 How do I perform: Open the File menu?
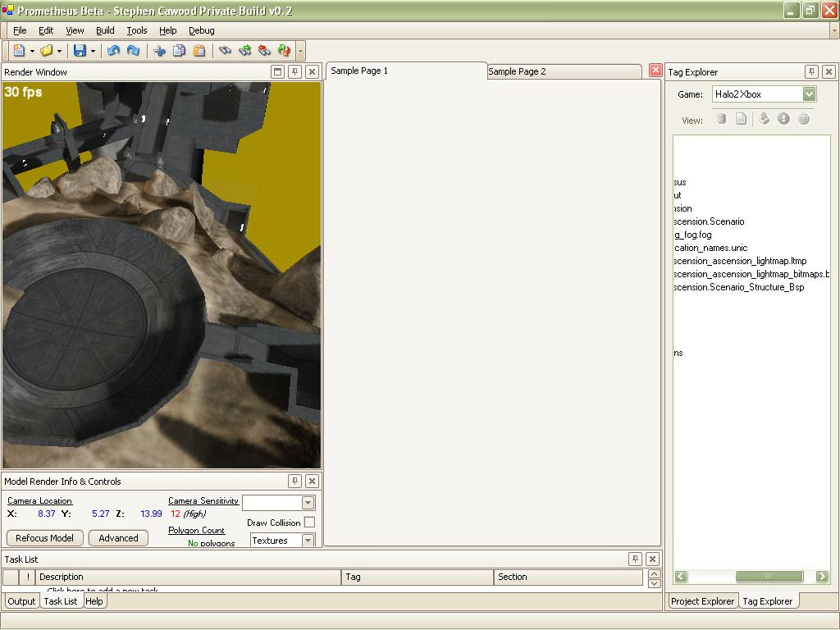coord(20,30)
